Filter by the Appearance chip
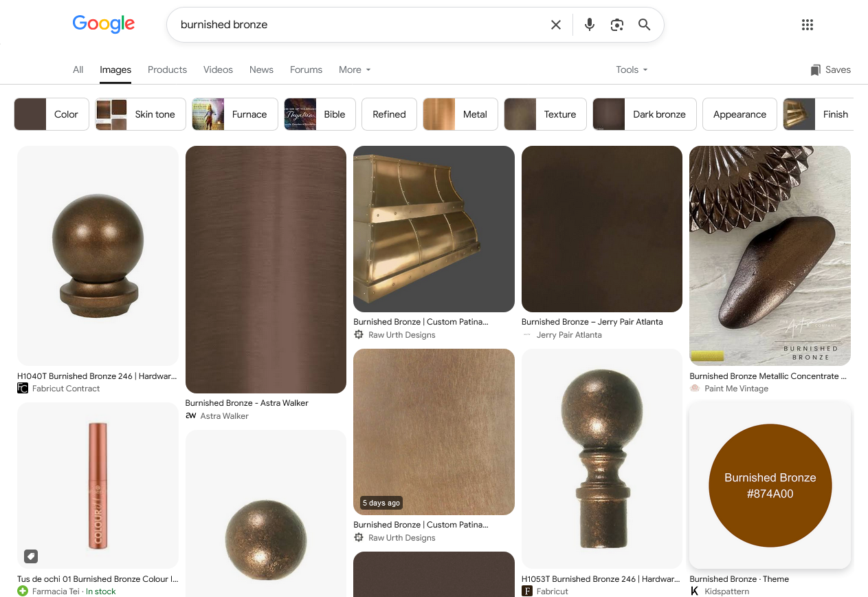This screenshot has height=597, width=868. coord(739,114)
